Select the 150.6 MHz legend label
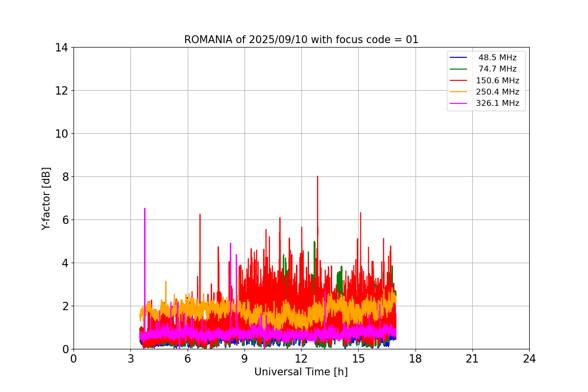588x392 pixels. (x=497, y=80)
